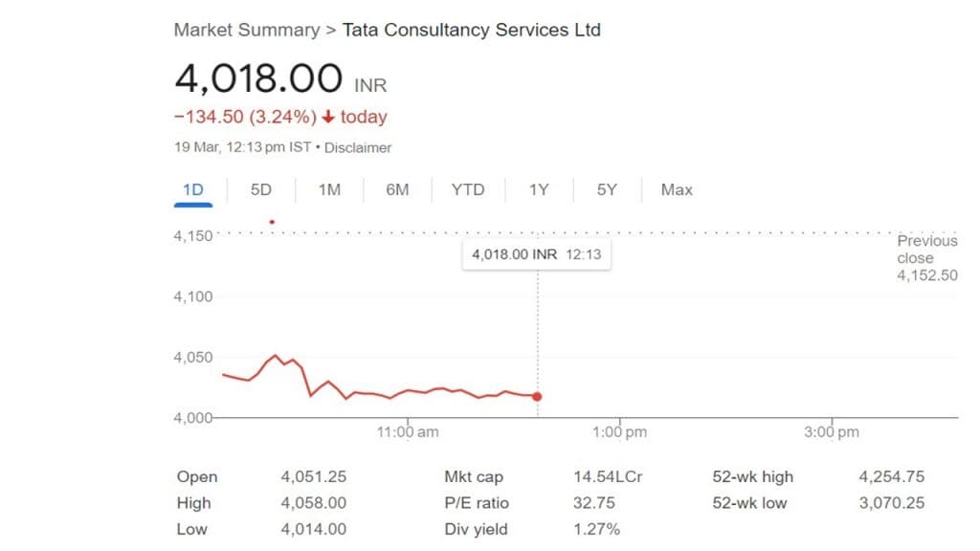Screen dimensions: 980x551
Task: Open the 1M time range tab
Action: [329, 189]
